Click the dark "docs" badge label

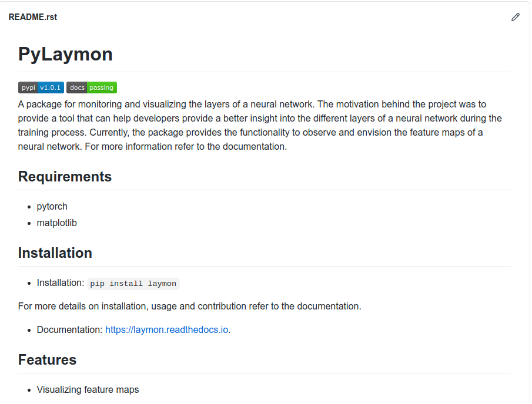pyautogui.click(x=77, y=87)
